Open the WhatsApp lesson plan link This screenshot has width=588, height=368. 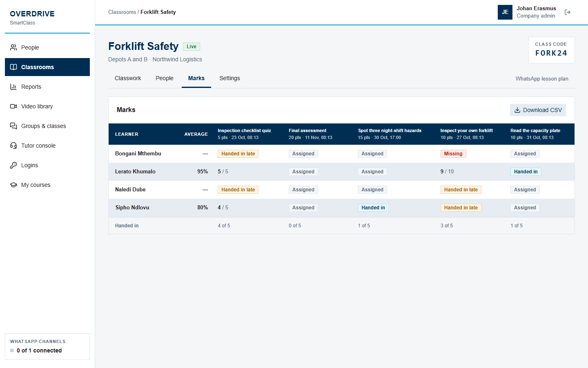coord(542,79)
